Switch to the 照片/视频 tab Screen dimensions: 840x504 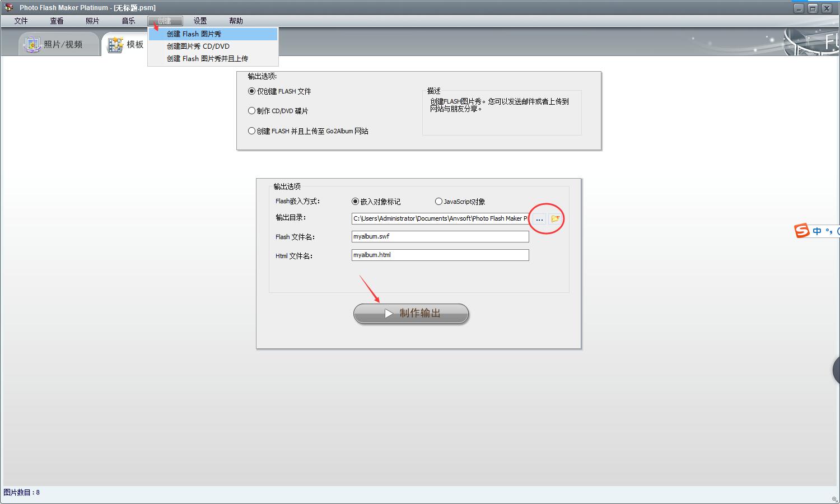(59, 44)
